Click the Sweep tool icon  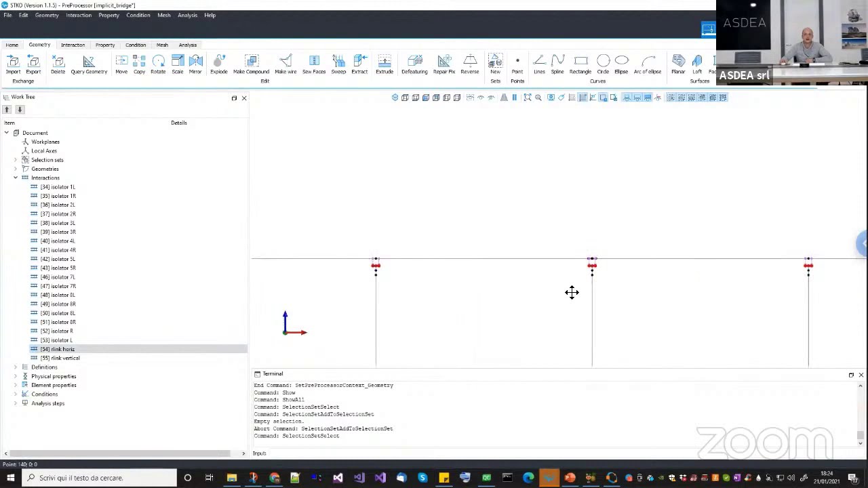(338, 64)
